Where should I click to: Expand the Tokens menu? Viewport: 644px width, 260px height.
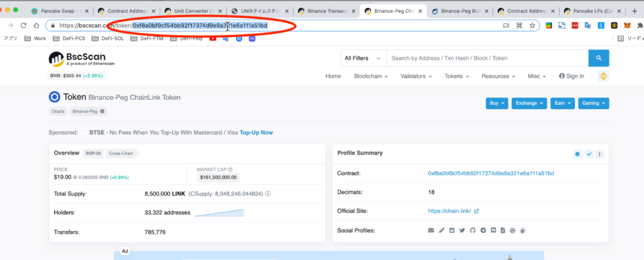point(457,76)
